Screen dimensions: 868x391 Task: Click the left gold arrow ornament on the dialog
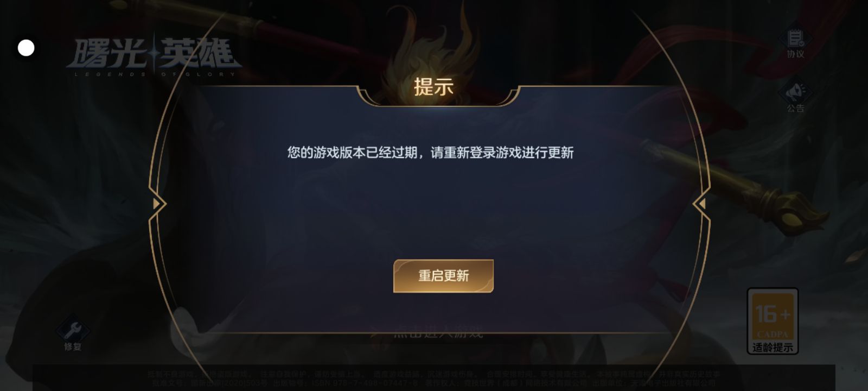click(157, 204)
